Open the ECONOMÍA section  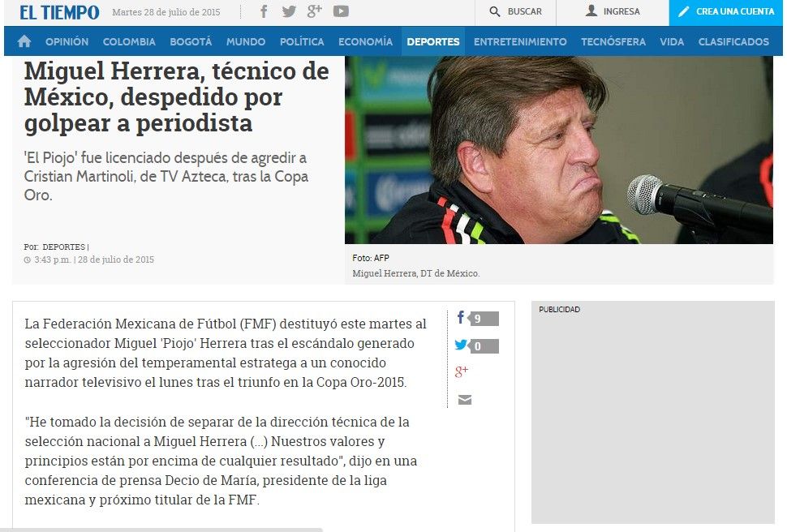(365, 41)
